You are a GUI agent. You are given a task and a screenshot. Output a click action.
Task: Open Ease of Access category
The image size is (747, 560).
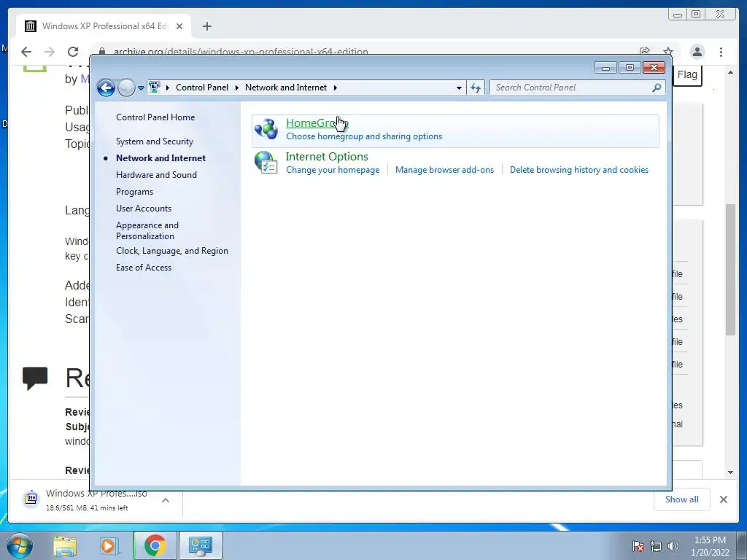click(144, 268)
